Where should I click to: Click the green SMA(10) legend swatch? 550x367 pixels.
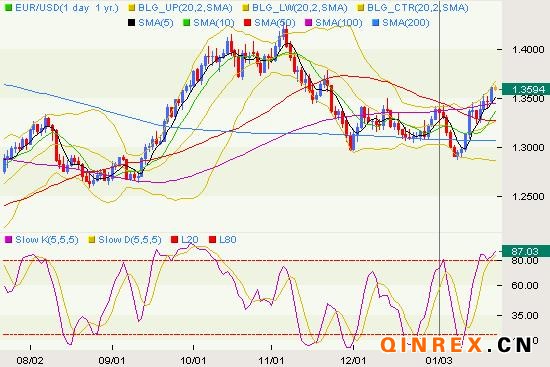(187, 23)
